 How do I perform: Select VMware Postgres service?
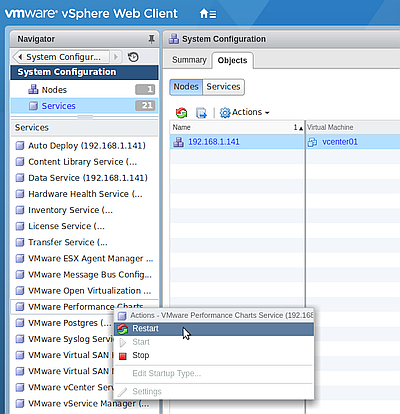[63, 323]
